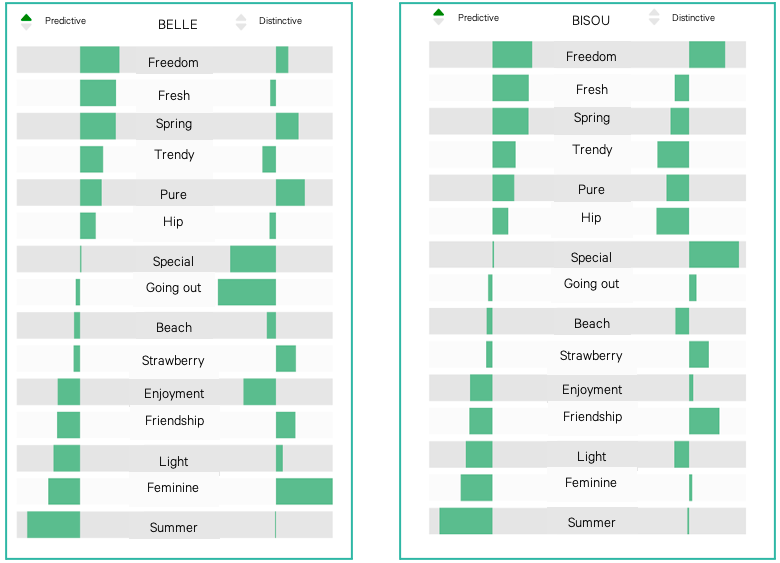The image size is (780, 563).
Task: Click the grey down arrow beside Predictive in BELLE
Action: (26, 27)
